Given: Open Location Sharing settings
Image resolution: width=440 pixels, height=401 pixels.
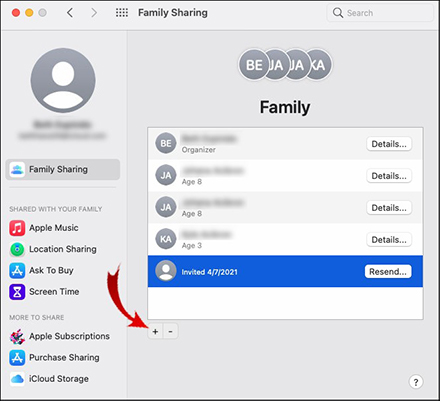Looking at the screenshot, I should tap(53, 249).
